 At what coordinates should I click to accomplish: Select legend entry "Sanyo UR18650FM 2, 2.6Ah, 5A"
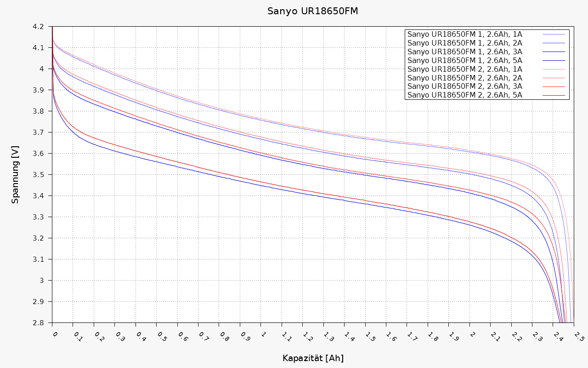(x=464, y=96)
